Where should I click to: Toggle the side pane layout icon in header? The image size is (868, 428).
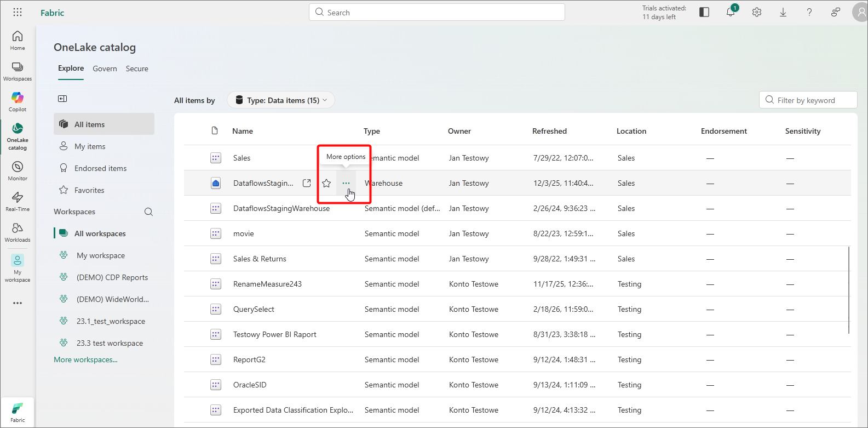[x=704, y=12]
